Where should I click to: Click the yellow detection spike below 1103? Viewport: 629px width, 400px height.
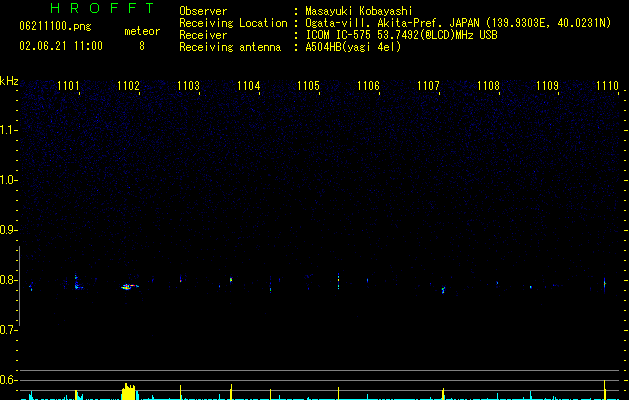click(181, 392)
